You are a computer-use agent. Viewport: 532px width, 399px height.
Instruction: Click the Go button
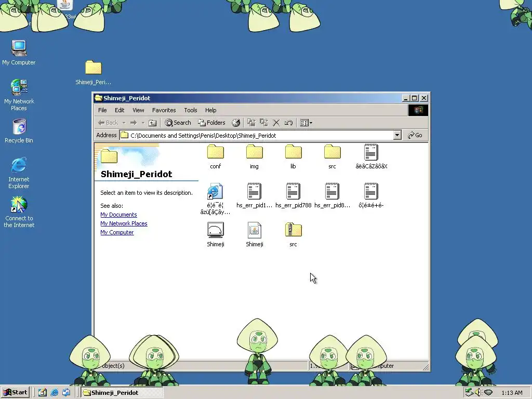(x=415, y=136)
